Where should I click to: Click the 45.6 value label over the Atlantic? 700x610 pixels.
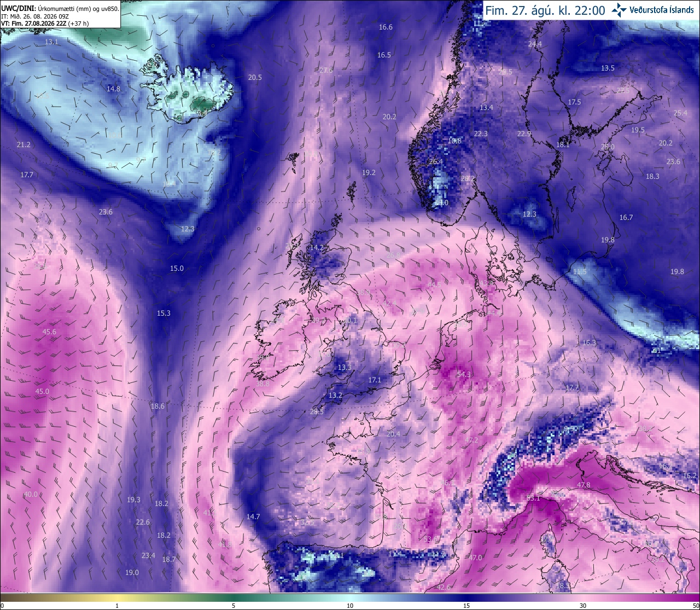pos(49,332)
